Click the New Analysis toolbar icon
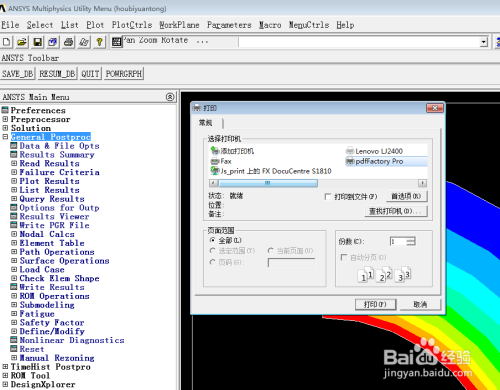The image size is (500, 390). [x=7, y=42]
